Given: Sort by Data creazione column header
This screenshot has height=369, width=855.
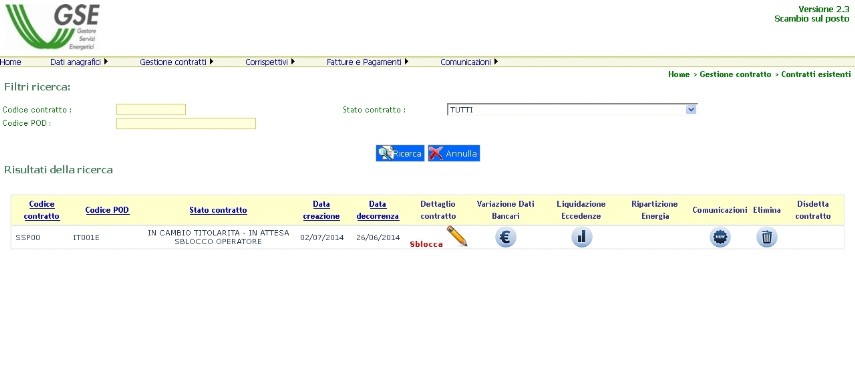Looking at the screenshot, I should [321, 210].
